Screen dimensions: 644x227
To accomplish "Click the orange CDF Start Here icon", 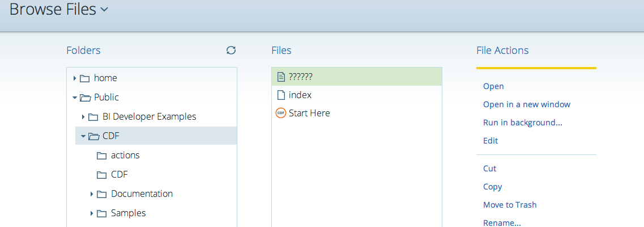I will (281, 113).
